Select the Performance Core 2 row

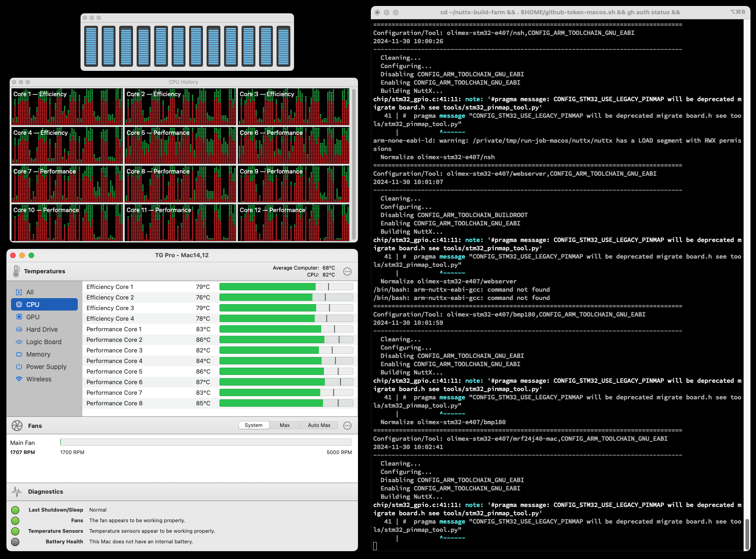point(220,340)
